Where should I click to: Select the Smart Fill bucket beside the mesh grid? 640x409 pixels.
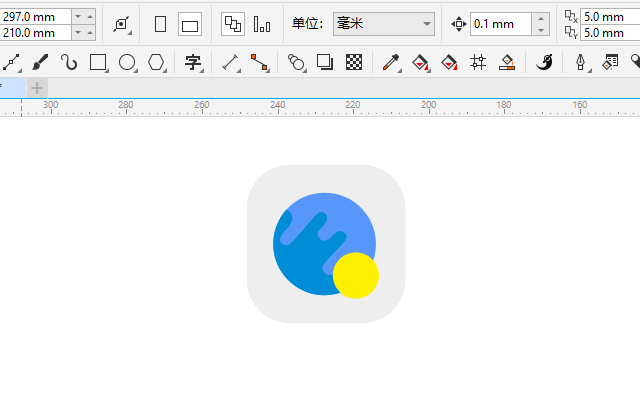coord(449,62)
